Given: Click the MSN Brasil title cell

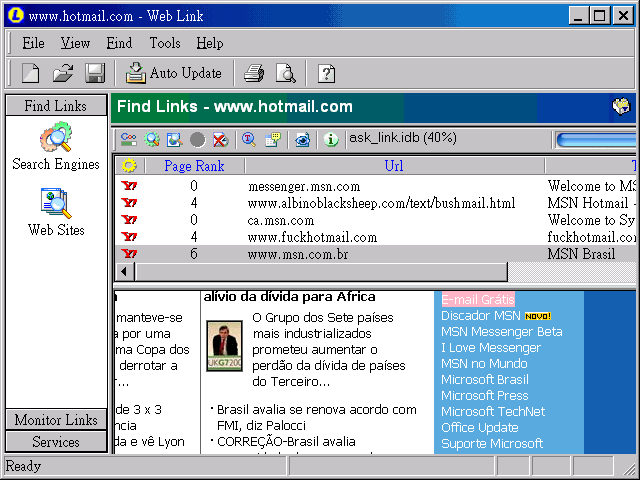Looking at the screenshot, I should [581, 254].
